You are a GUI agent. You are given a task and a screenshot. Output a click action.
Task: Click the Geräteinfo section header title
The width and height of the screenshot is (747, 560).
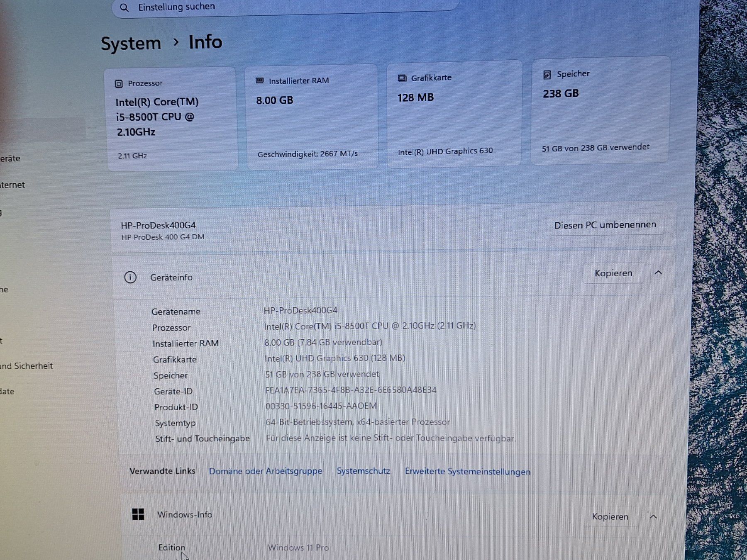pos(171,277)
